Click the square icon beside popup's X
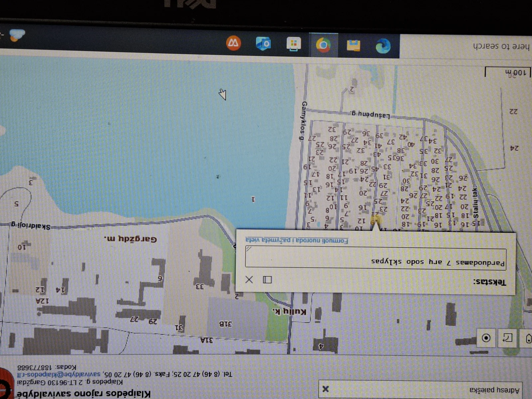This screenshot has width=532, height=399. [267, 280]
